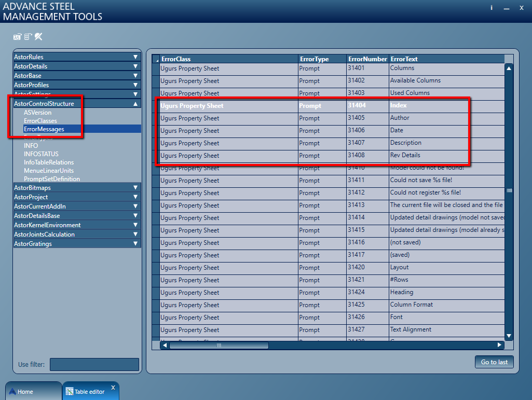
Task: Switch to the Table editor tab
Action: [x=91, y=391]
